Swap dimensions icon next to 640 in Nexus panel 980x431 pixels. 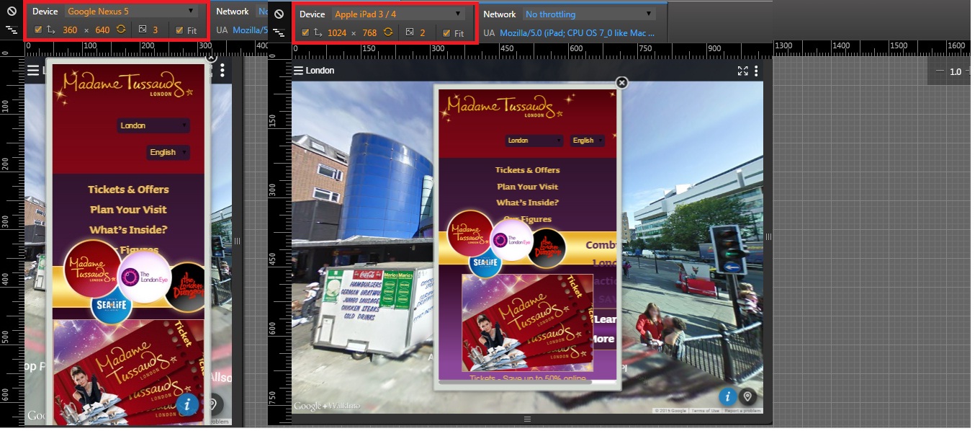[x=120, y=30]
